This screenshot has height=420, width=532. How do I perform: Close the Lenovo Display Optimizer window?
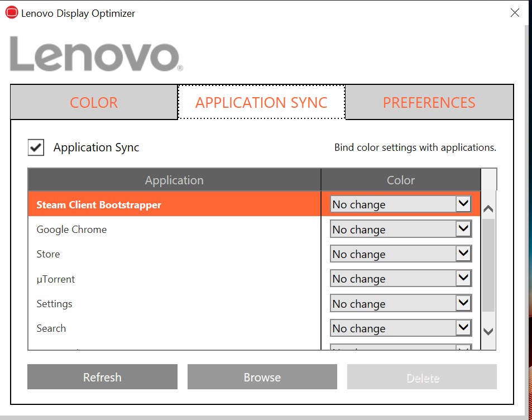(515, 13)
